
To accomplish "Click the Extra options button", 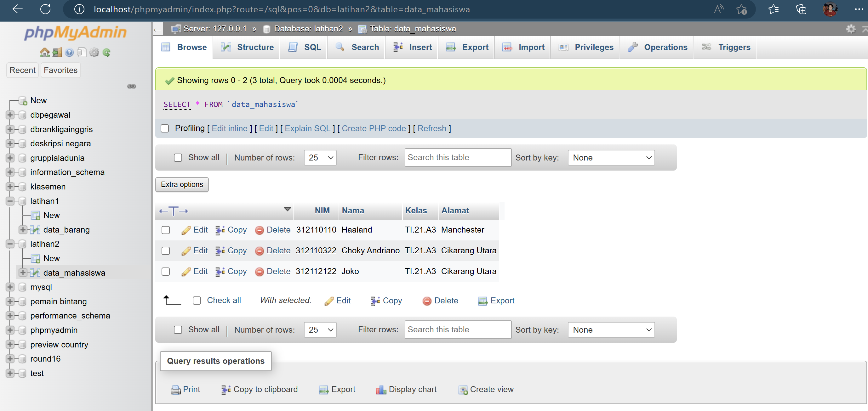I will tap(182, 184).
